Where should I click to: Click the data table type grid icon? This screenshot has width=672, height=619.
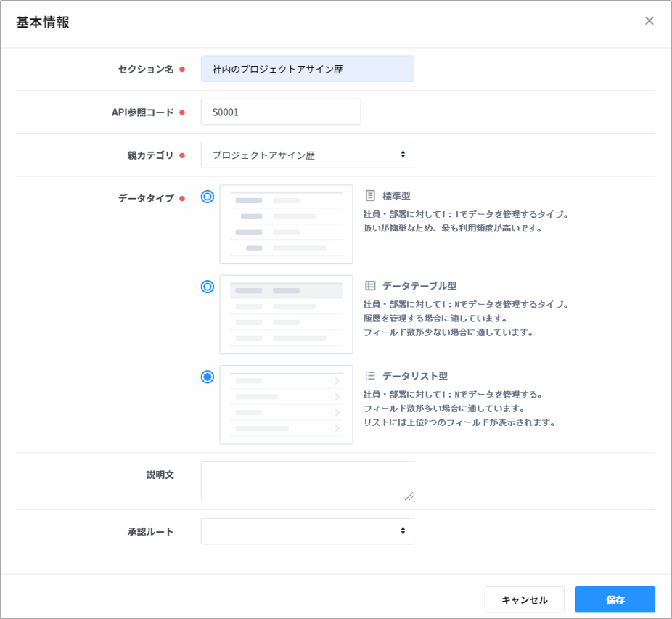[370, 286]
